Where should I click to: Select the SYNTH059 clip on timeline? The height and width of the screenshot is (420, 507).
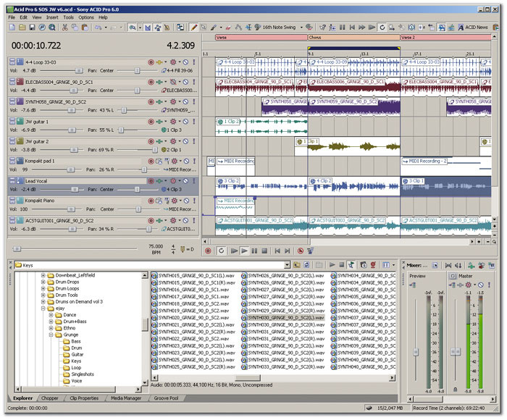[x=354, y=106]
